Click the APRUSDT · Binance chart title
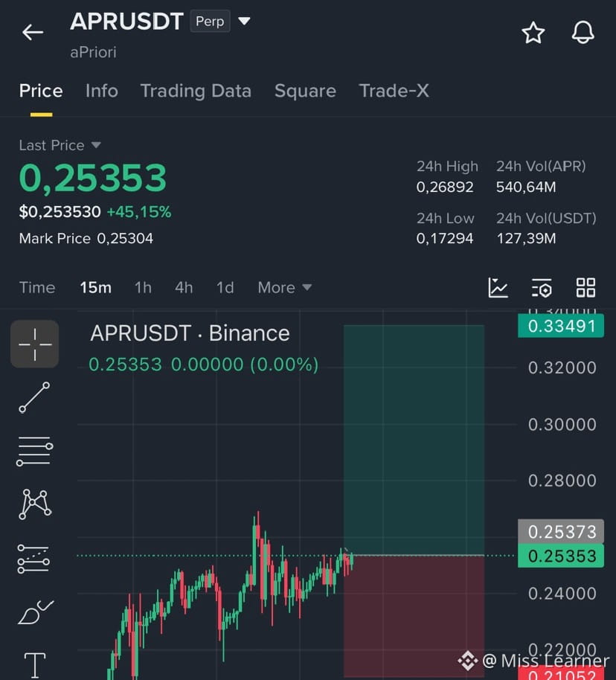 pos(190,333)
